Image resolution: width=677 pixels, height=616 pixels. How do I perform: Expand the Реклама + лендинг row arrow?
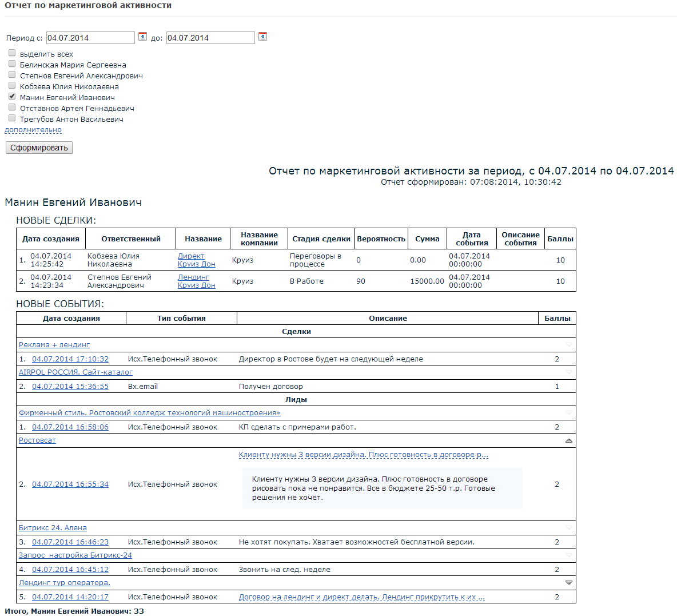point(568,345)
